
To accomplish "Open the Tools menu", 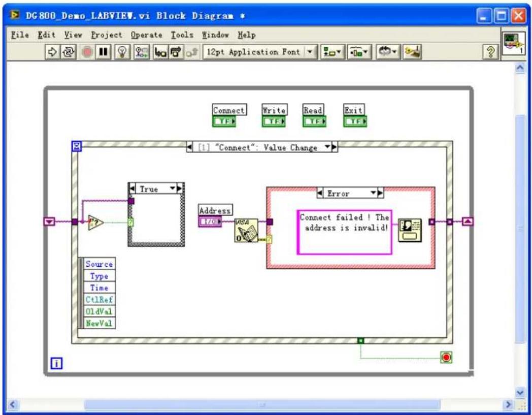I will pyautogui.click(x=182, y=35).
